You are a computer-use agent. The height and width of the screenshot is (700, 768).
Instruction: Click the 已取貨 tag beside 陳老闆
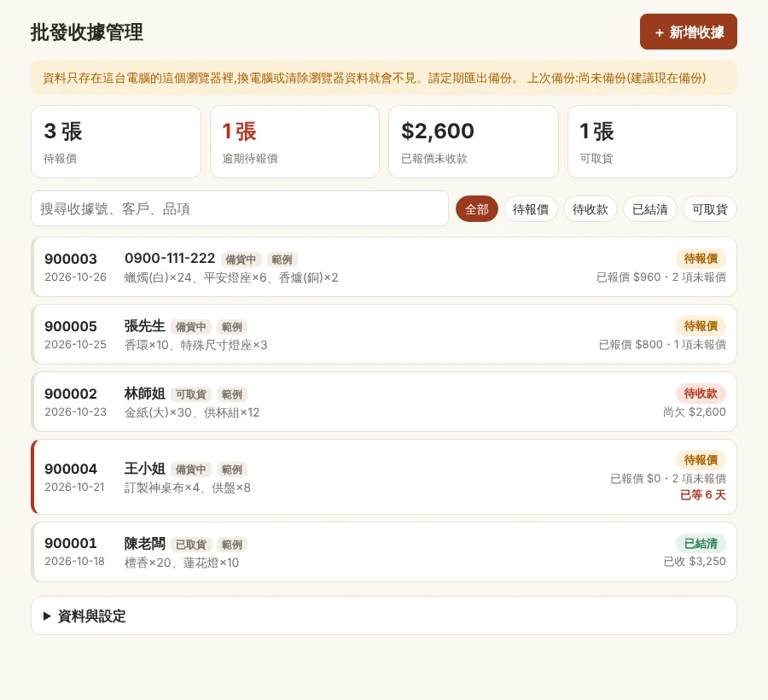[x=191, y=545]
